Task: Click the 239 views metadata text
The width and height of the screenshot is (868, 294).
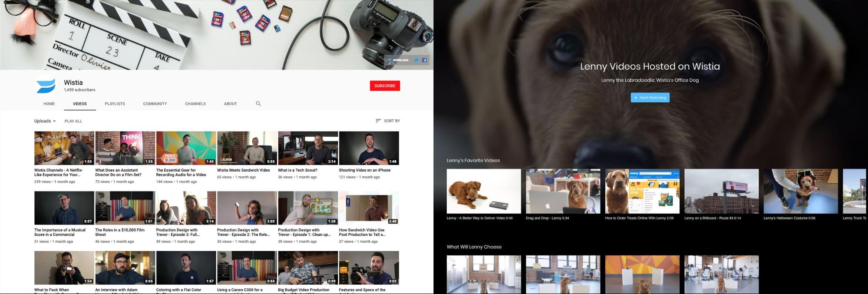Action: (x=43, y=182)
